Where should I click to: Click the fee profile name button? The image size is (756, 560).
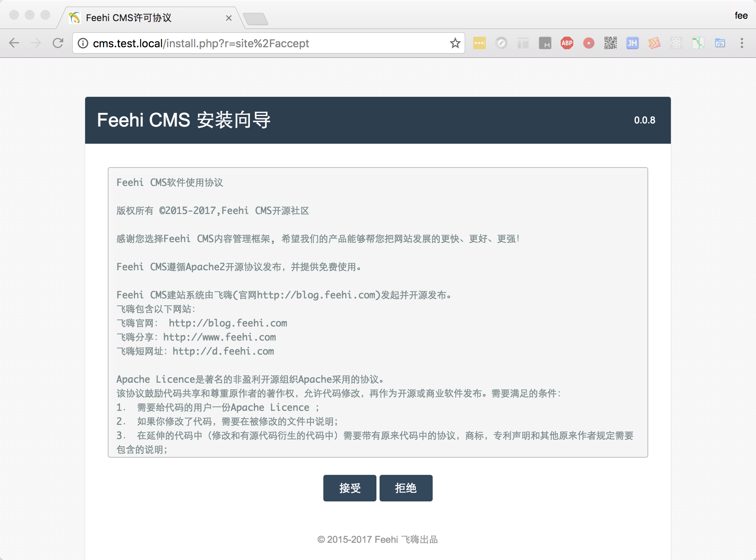point(741,16)
